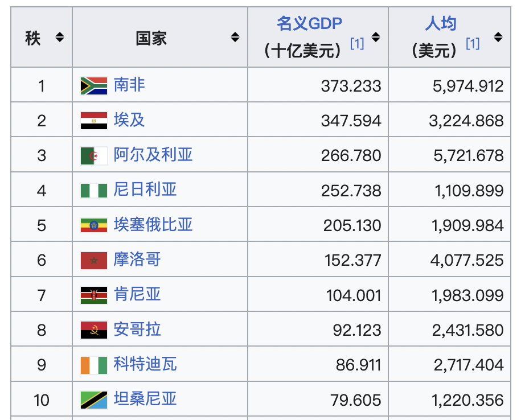Follow citation [1] in the 名义GDP header
Viewport: 525px width, 420px height.
pos(357,44)
